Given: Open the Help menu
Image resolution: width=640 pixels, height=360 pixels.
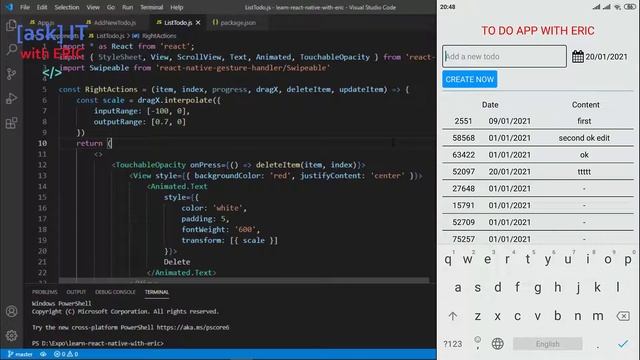Looking at the screenshot, I should click(x=176, y=7).
